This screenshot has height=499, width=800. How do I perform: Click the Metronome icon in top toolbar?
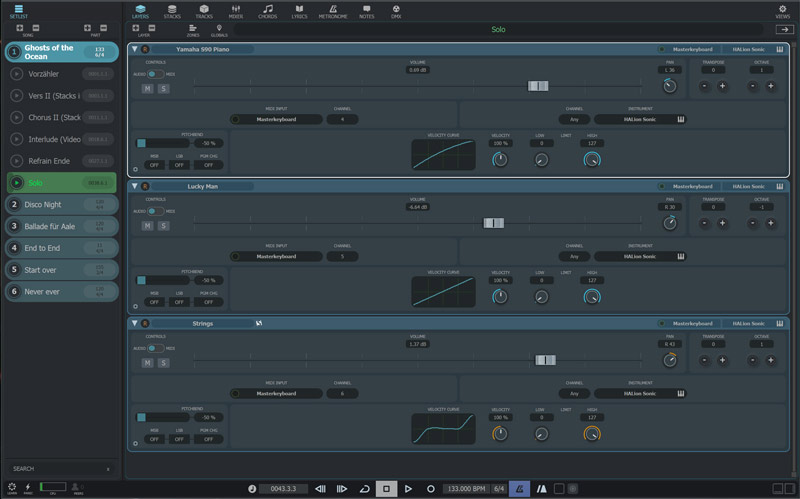coord(332,12)
